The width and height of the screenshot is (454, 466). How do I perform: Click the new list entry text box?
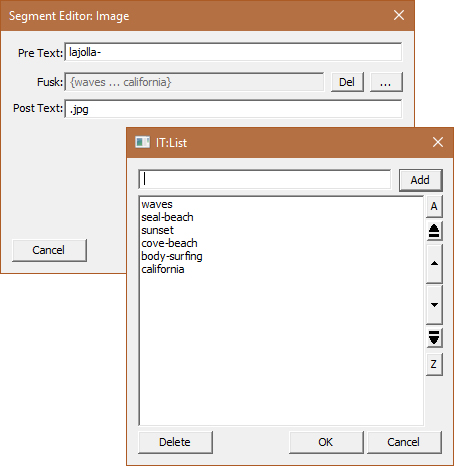265,180
